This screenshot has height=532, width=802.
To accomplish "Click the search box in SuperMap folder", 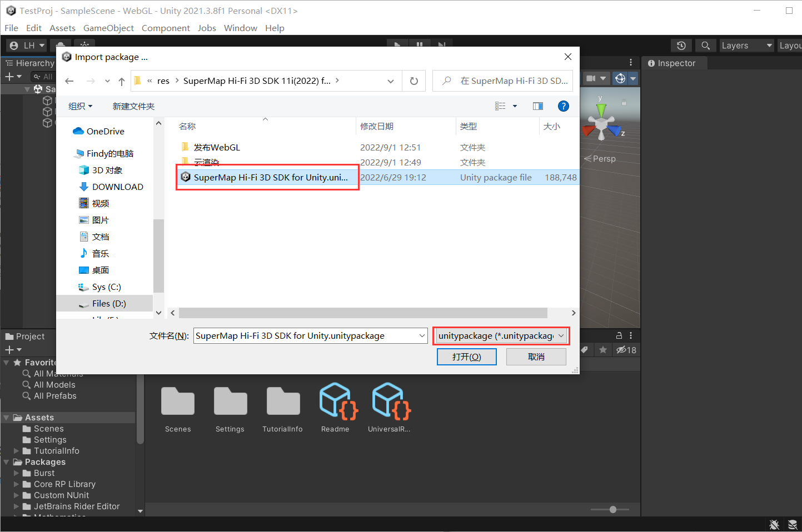I will [x=502, y=81].
